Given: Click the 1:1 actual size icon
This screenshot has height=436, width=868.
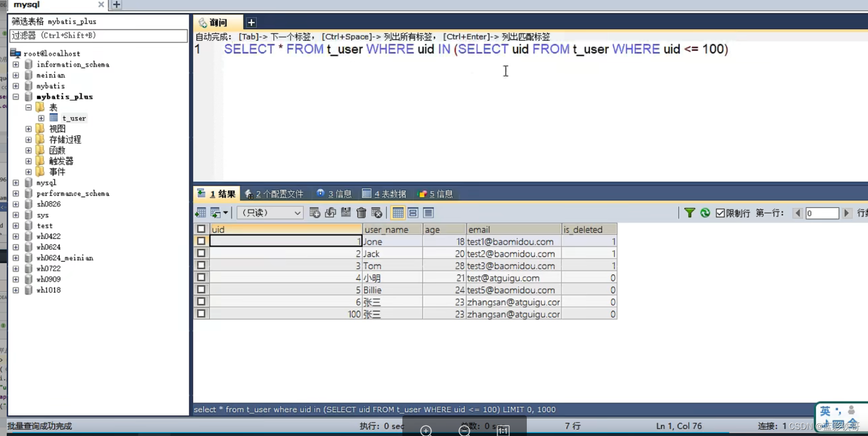Looking at the screenshot, I should (503, 430).
